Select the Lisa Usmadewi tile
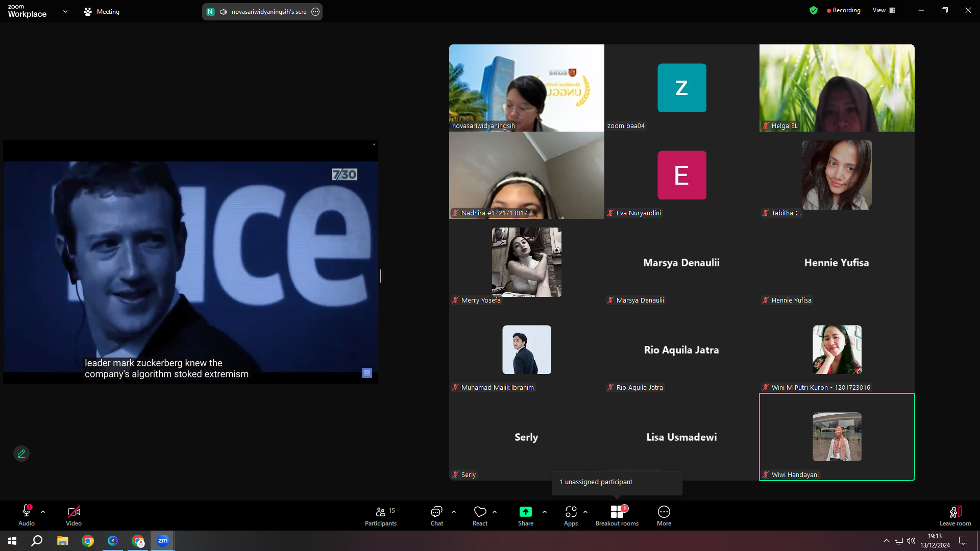Image resolution: width=980 pixels, height=551 pixels. click(682, 437)
